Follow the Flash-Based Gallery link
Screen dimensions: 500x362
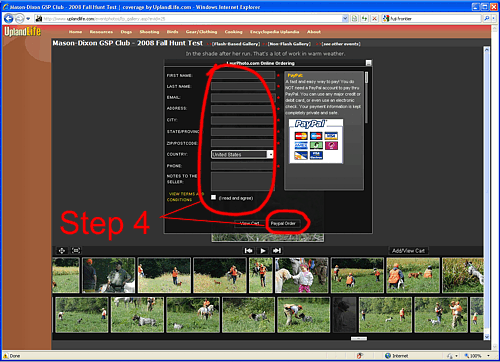pyautogui.click(x=236, y=44)
